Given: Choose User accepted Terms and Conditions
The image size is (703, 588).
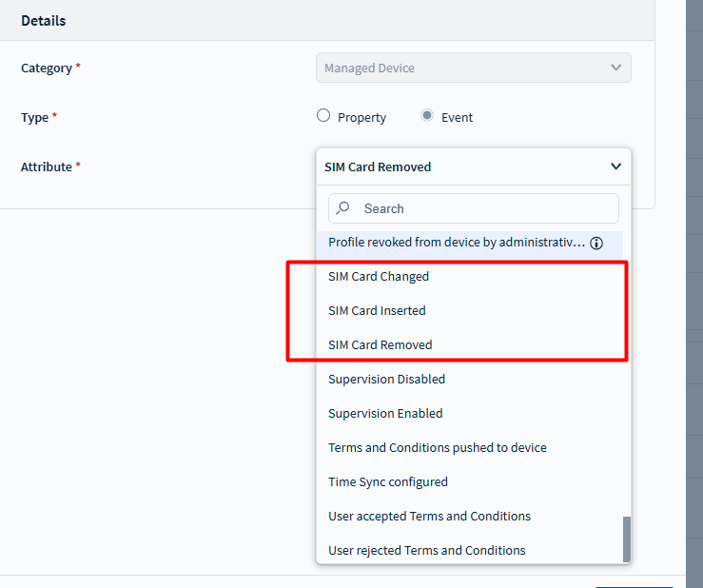Looking at the screenshot, I should click(x=429, y=517).
